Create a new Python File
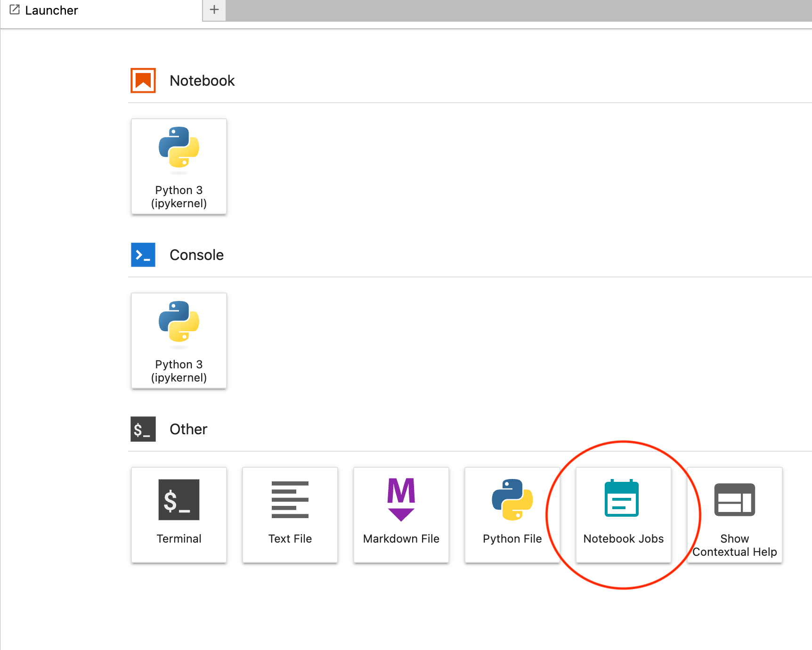Viewport: 812px width, 650px height. point(512,515)
